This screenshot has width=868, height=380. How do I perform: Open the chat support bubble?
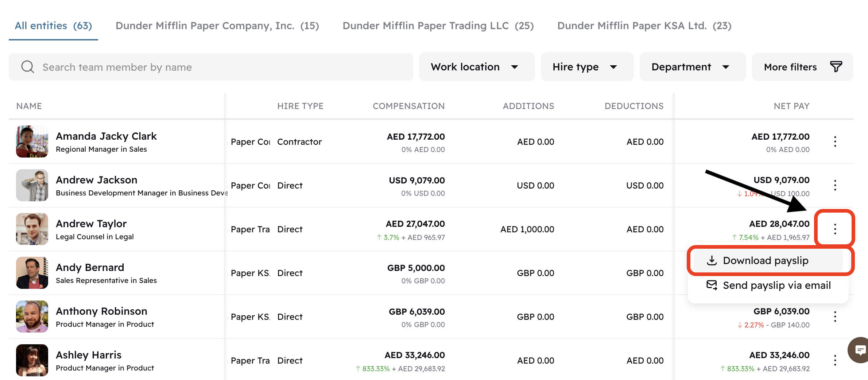(860, 350)
